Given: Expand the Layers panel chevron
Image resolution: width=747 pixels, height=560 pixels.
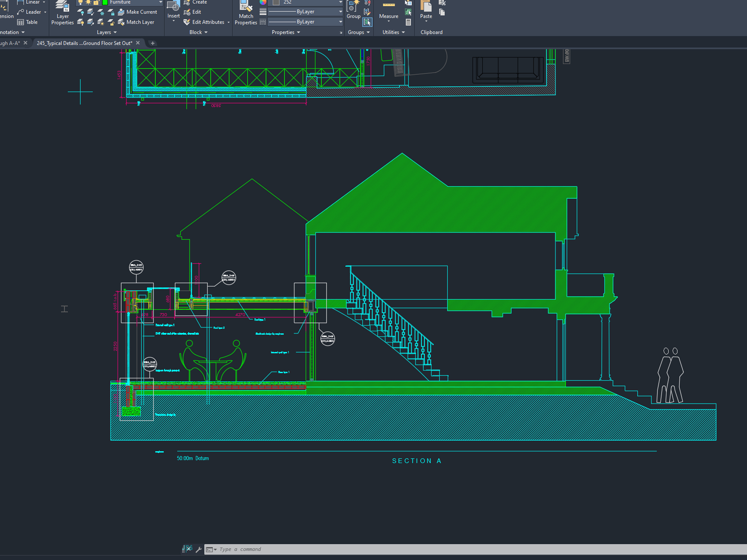Looking at the screenshot, I should click(115, 32).
